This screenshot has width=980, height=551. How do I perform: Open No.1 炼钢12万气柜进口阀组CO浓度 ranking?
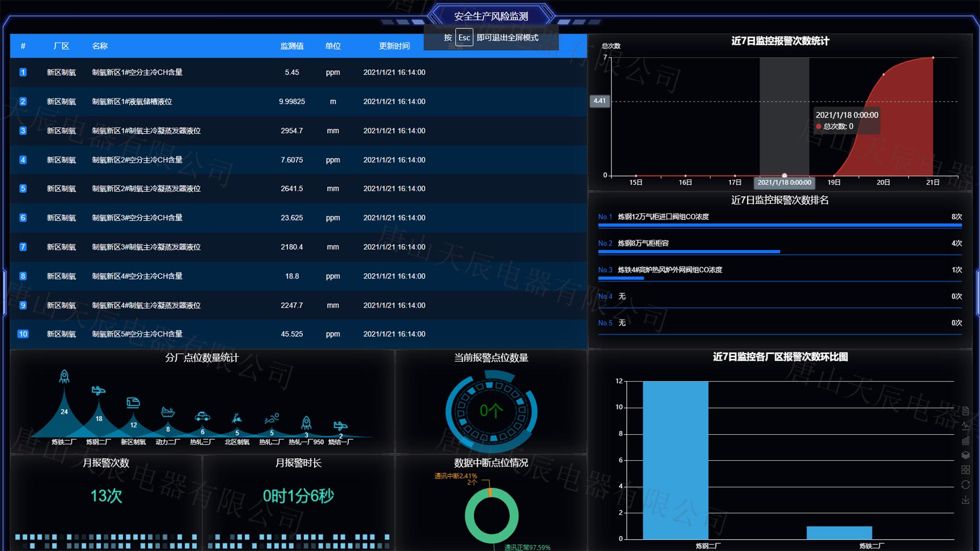(x=663, y=217)
